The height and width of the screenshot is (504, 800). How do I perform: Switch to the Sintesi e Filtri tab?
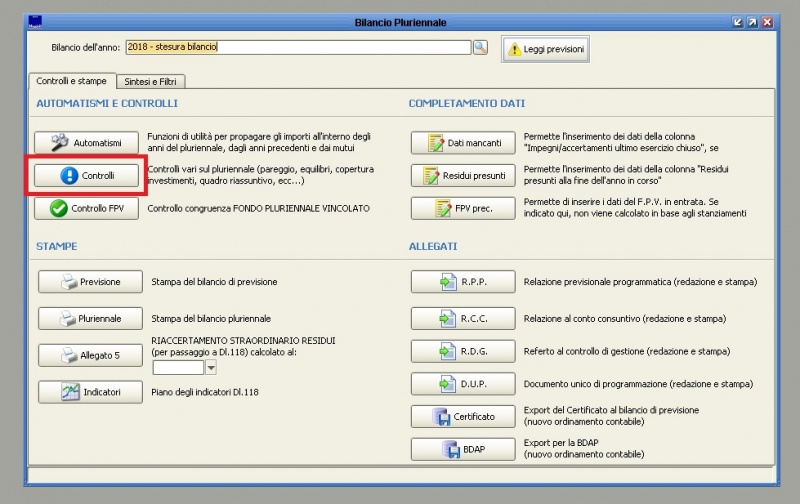click(x=151, y=81)
